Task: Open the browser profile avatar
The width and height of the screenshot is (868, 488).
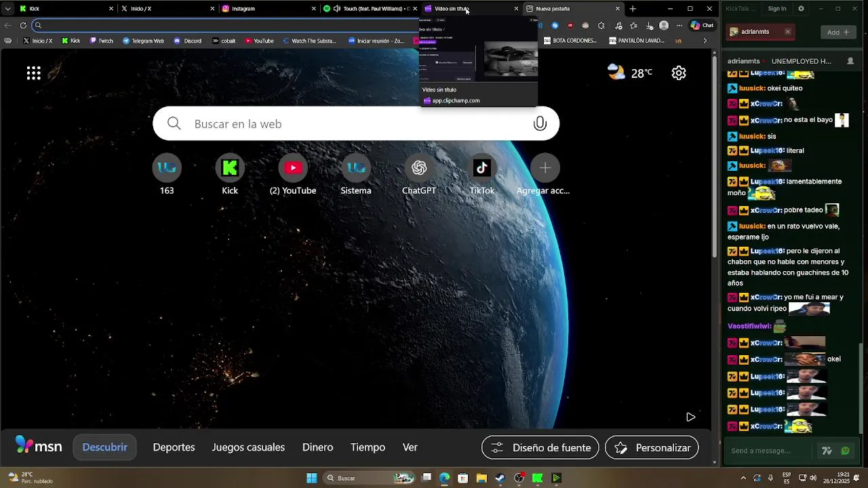Action: click(x=664, y=25)
